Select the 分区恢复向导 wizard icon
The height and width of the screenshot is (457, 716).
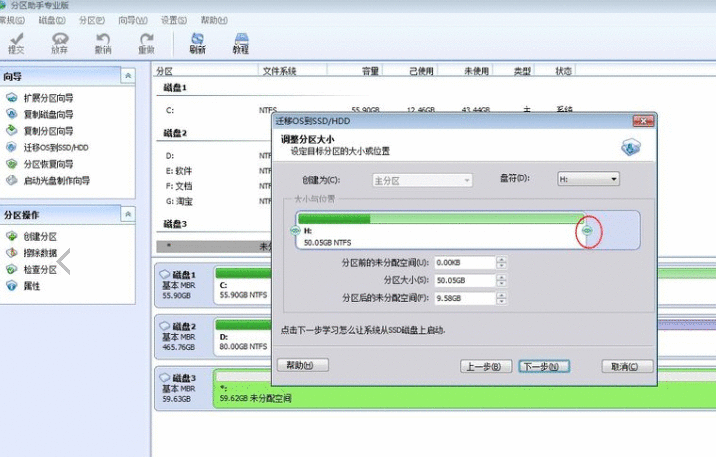[12, 163]
